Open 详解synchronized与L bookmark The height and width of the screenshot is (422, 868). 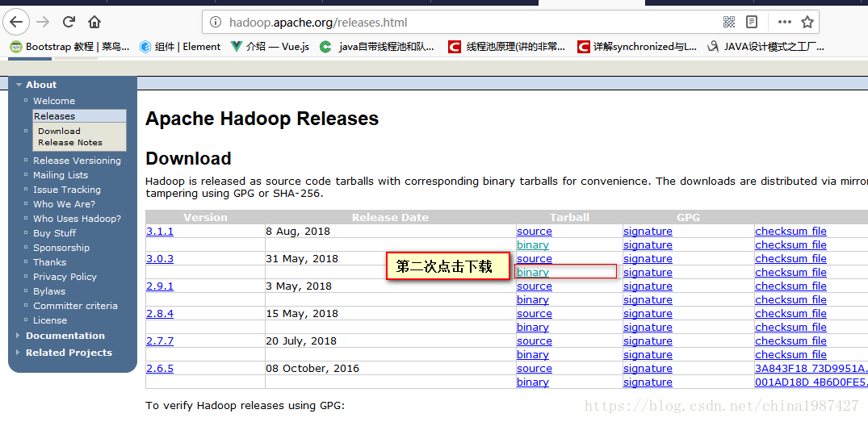636,47
